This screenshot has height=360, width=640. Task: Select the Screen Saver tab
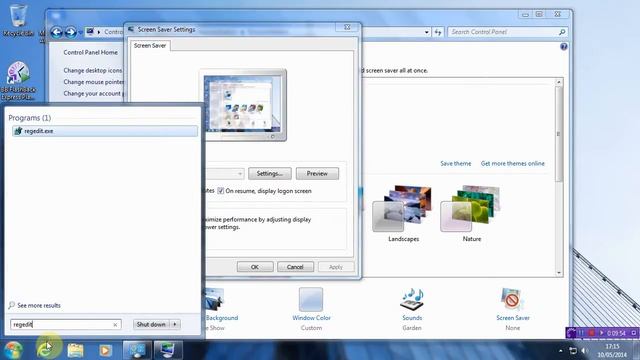click(150, 46)
